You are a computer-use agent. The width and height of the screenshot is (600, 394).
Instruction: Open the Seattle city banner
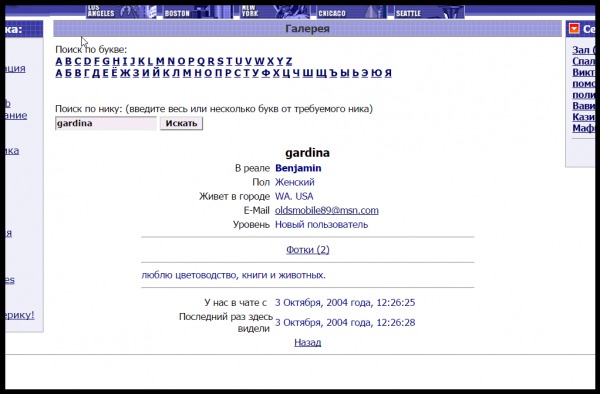tap(429, 12)
